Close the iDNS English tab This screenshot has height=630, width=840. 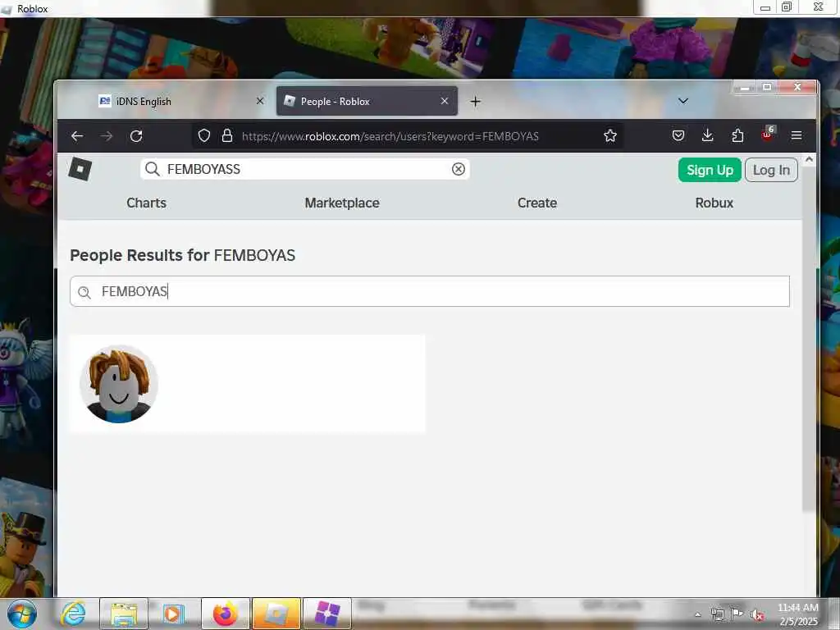tap(260, 101)
